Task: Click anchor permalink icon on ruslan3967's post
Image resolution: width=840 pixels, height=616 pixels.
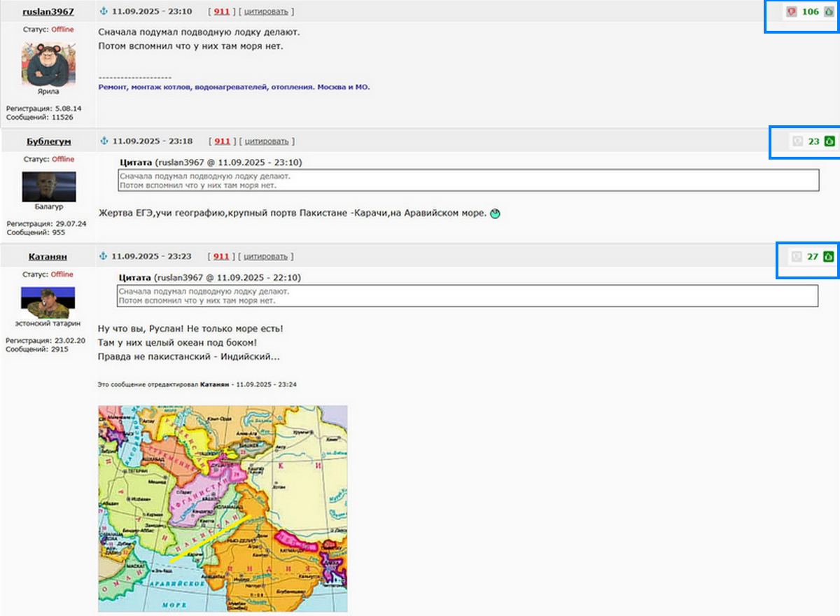Action: 104,11
